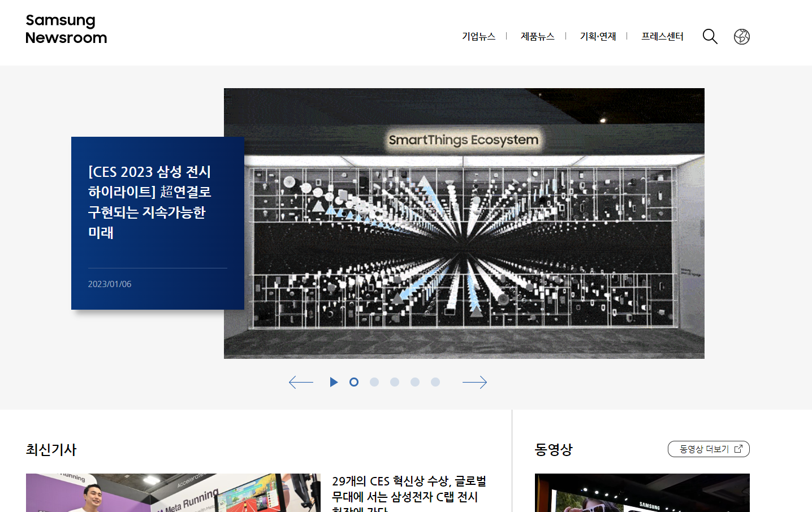Click the 2023/01/06 date text
The image size is (812, 512).
110,284
